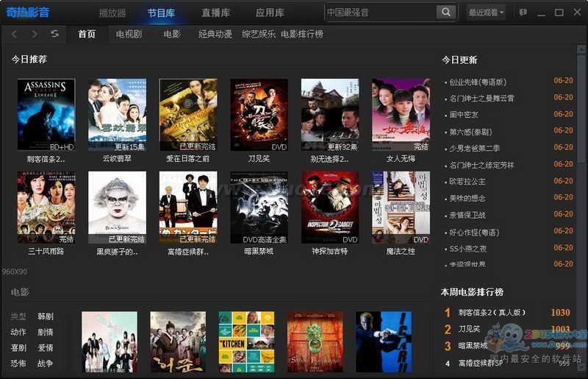Viewport: 588px width, 379px height.
Task: Select the 电影 sub-tab
Action: [172, 34]
